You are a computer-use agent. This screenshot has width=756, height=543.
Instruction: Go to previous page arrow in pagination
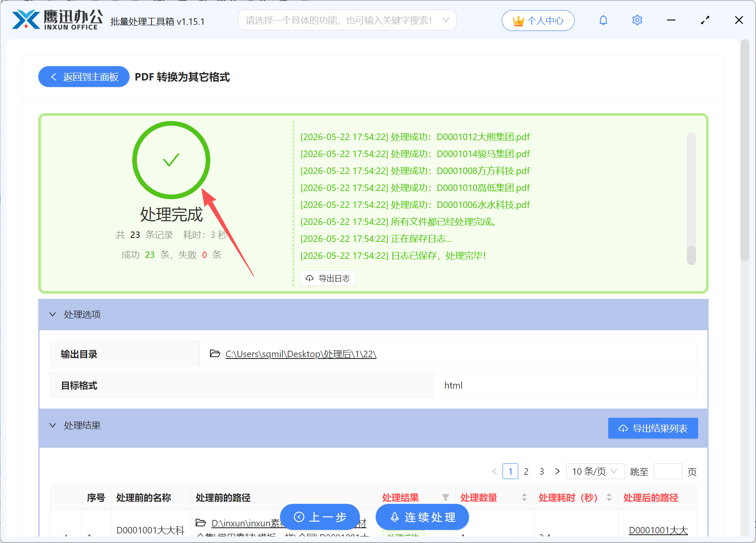pos(495,471)
